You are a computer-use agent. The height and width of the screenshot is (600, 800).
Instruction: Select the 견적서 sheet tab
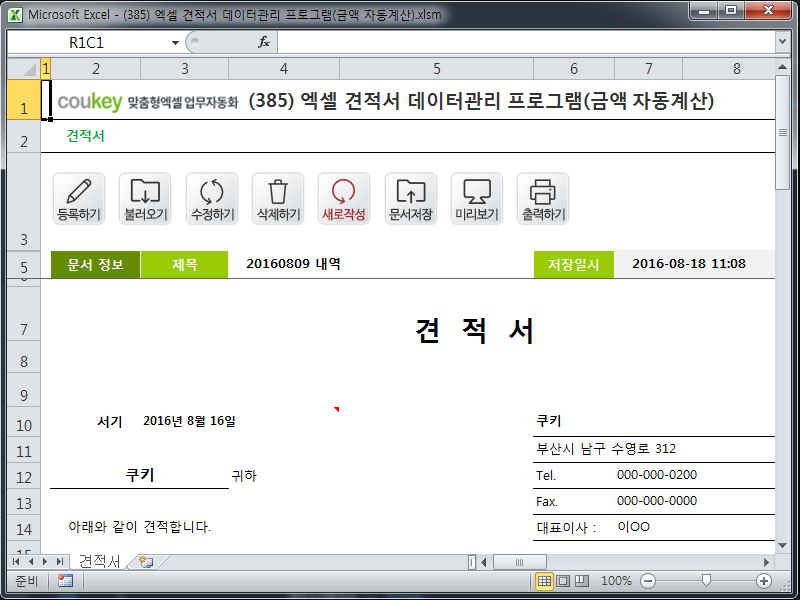tap(99, 562)
